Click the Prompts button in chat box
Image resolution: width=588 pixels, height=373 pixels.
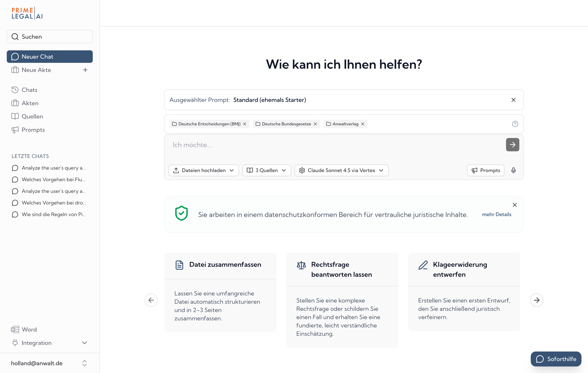pyautogui.click(x=485, y=170)
